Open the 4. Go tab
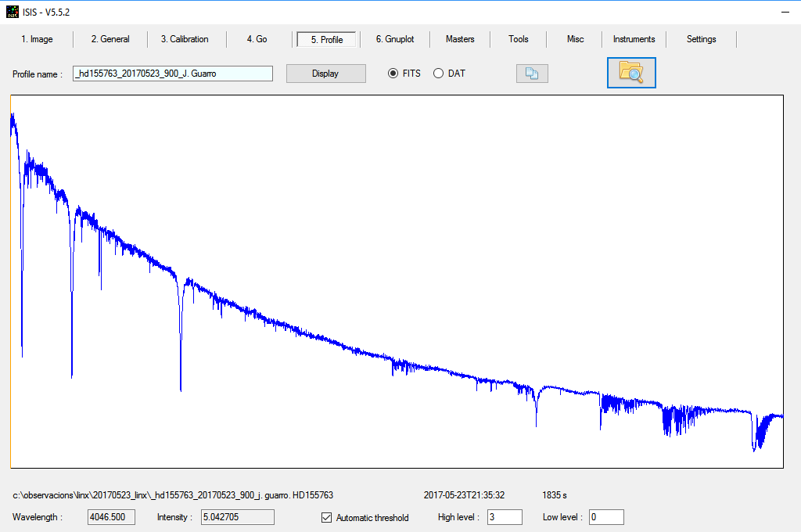This screenshot has width=801, height=532. [x=257, y=39]
